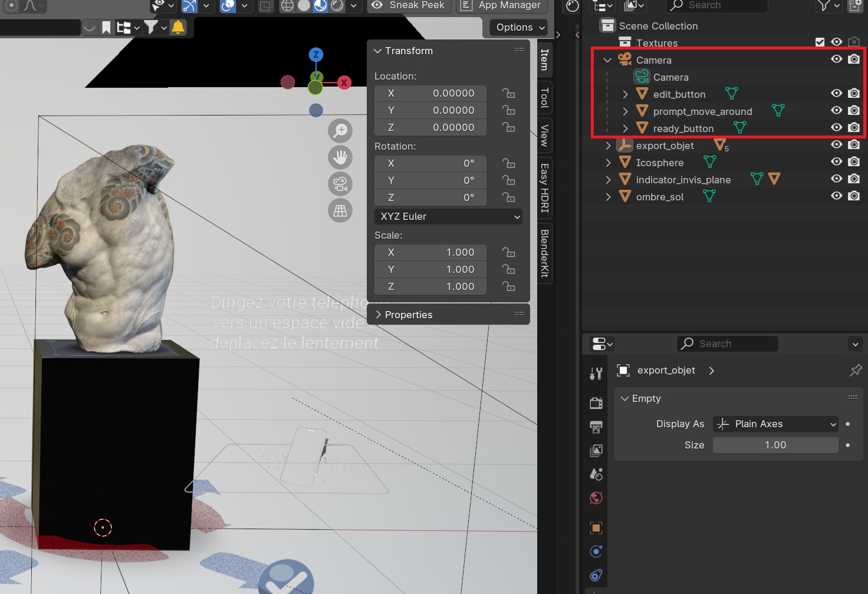Image resolution: width=868 pixels, height=594 pixels.
Task: Toggle X-ray mode icon
Action: point(266,6)
